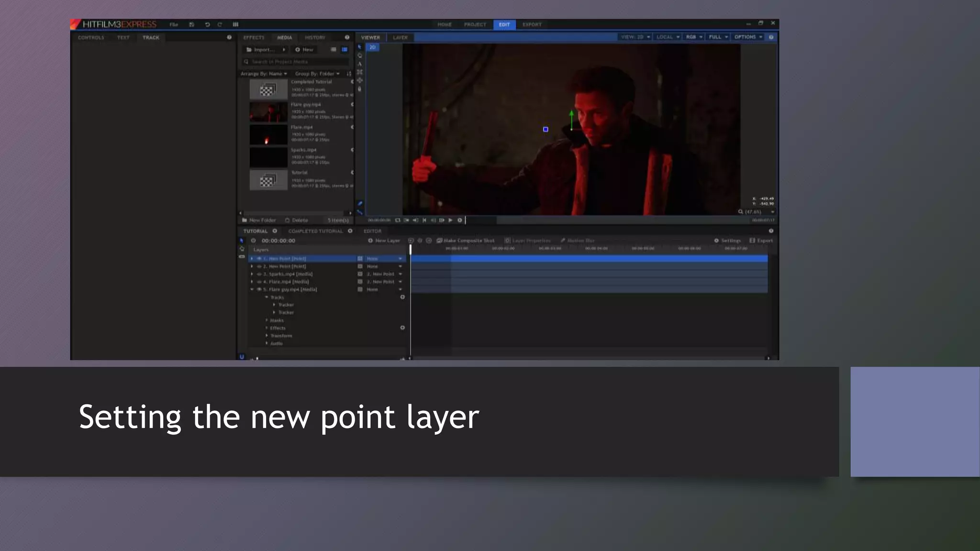Image resolution: width=980 pixels, height=551 pixels.
Task: Select the Flare.mp4 media thumbnail
Action: 268,135
